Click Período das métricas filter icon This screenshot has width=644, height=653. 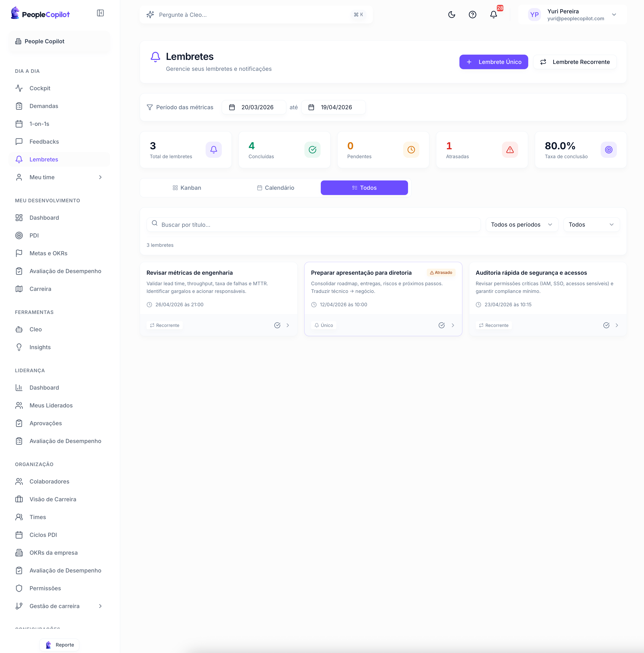150,107
